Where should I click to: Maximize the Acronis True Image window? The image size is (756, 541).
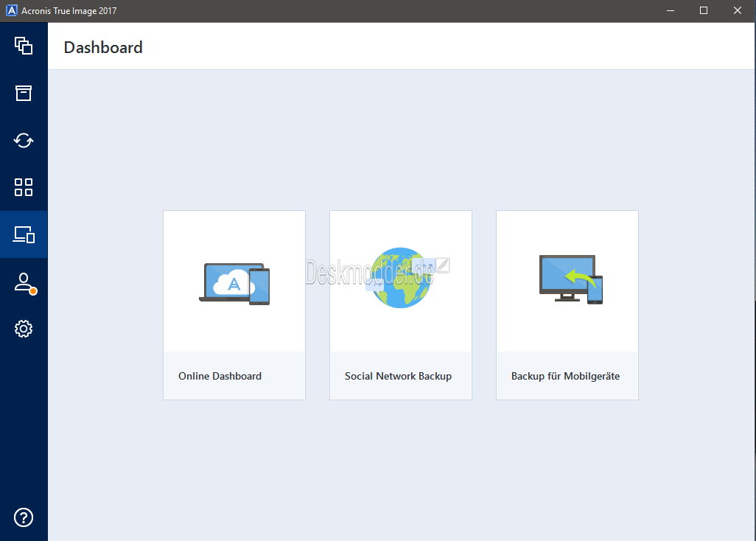(704, 10)
